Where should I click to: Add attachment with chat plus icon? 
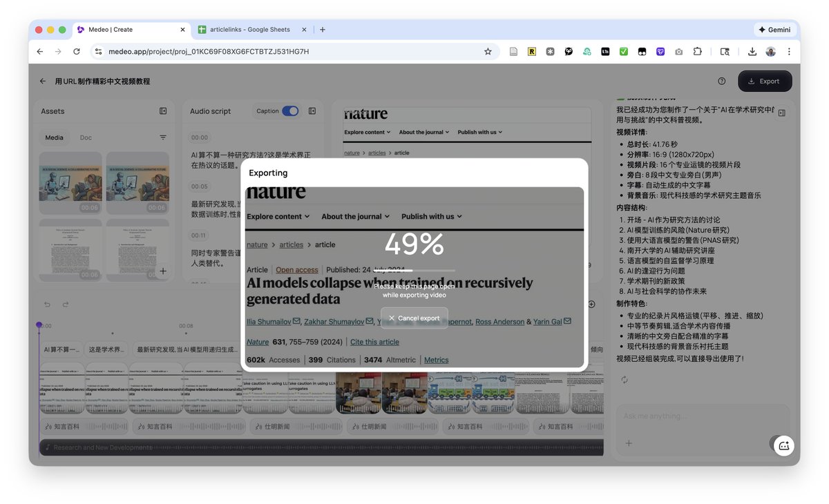[629, 443]
